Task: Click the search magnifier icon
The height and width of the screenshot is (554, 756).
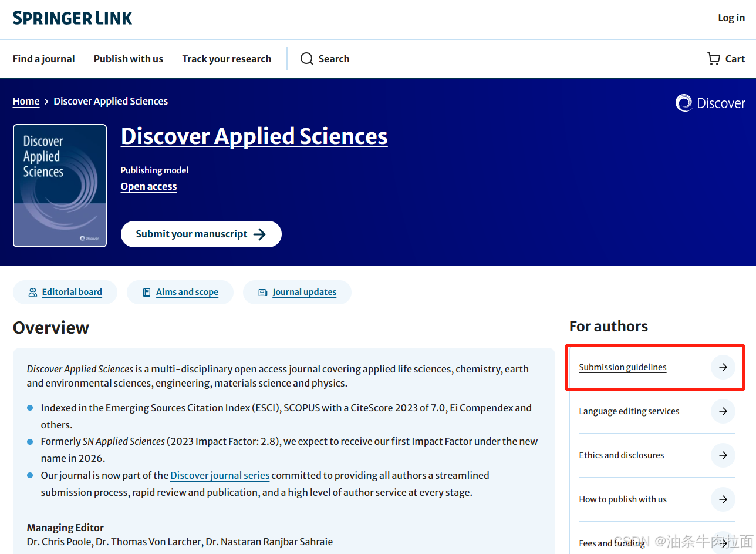Action: point(306,59)
